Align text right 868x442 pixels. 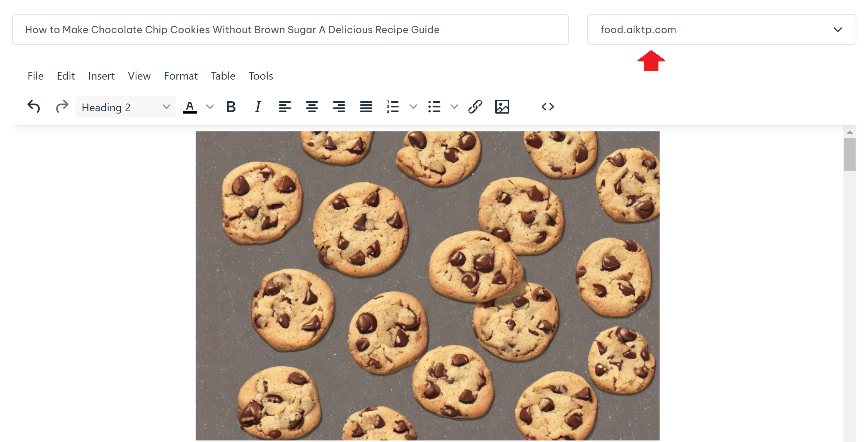pos(339,107)
